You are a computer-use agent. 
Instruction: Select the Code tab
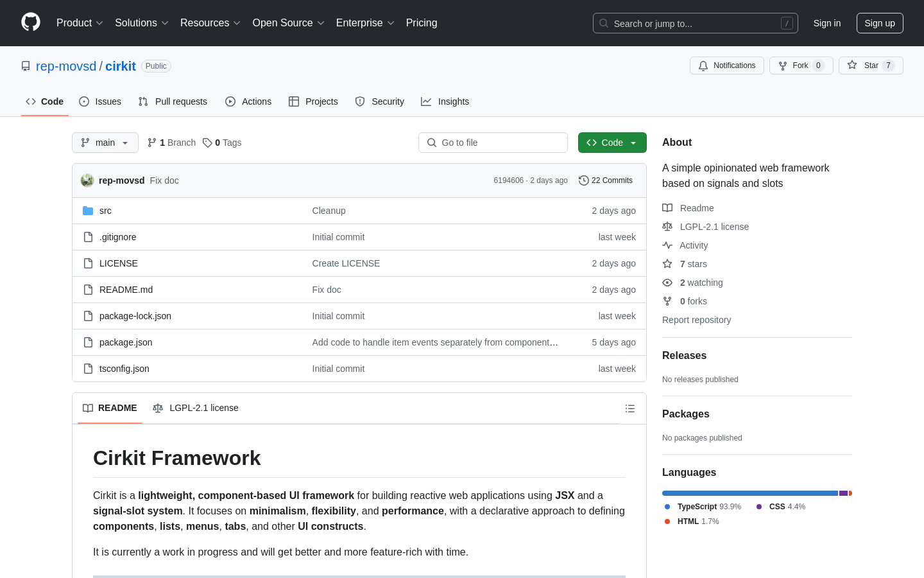(x=45, y=101)
